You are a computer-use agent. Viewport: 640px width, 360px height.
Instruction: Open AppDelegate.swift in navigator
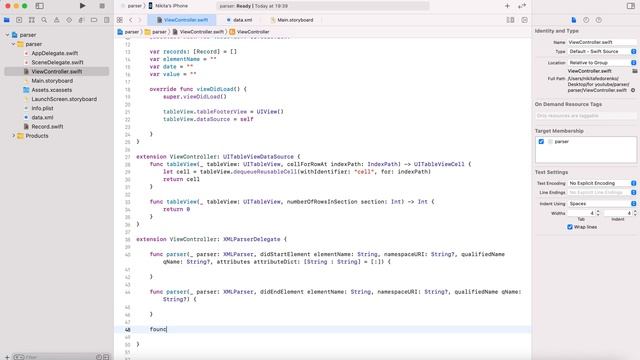[55, 53]
